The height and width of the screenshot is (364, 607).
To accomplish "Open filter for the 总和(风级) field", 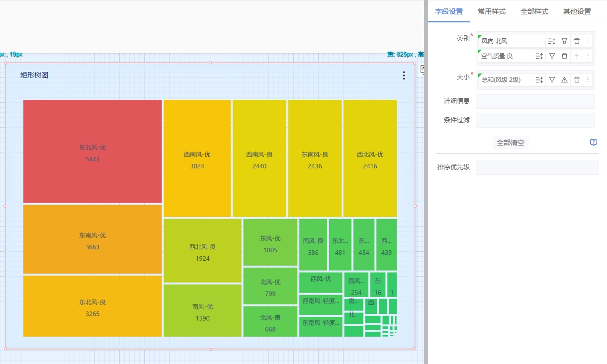I will point(552,79).
